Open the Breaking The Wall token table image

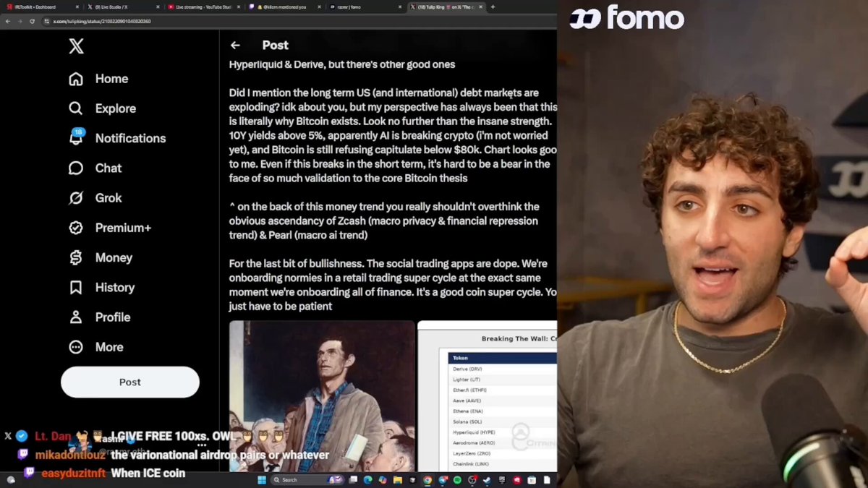pyautogui.click(x=488, y=396)
